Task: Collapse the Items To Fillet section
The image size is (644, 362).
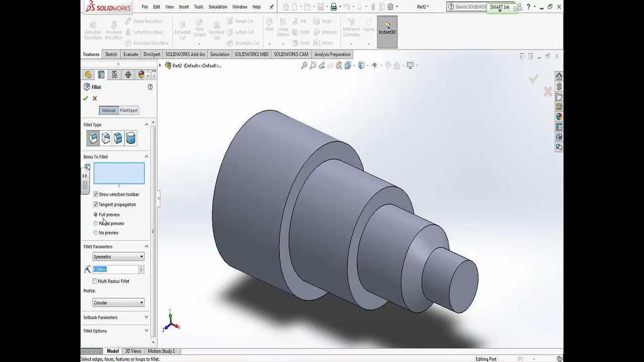Action: [146, 157]
